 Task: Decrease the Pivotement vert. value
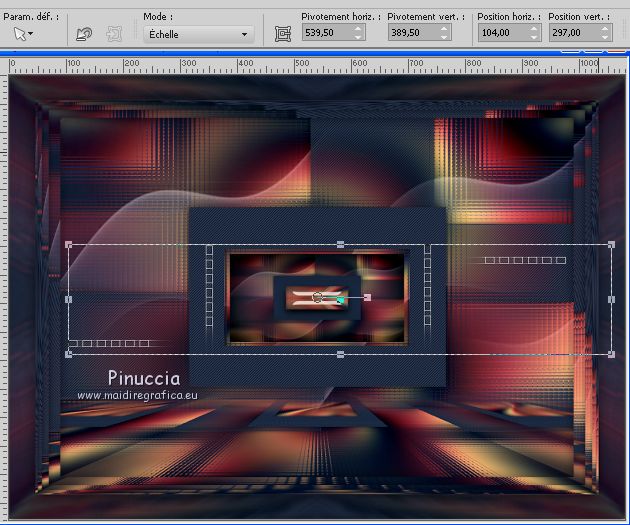click(443, 38)
